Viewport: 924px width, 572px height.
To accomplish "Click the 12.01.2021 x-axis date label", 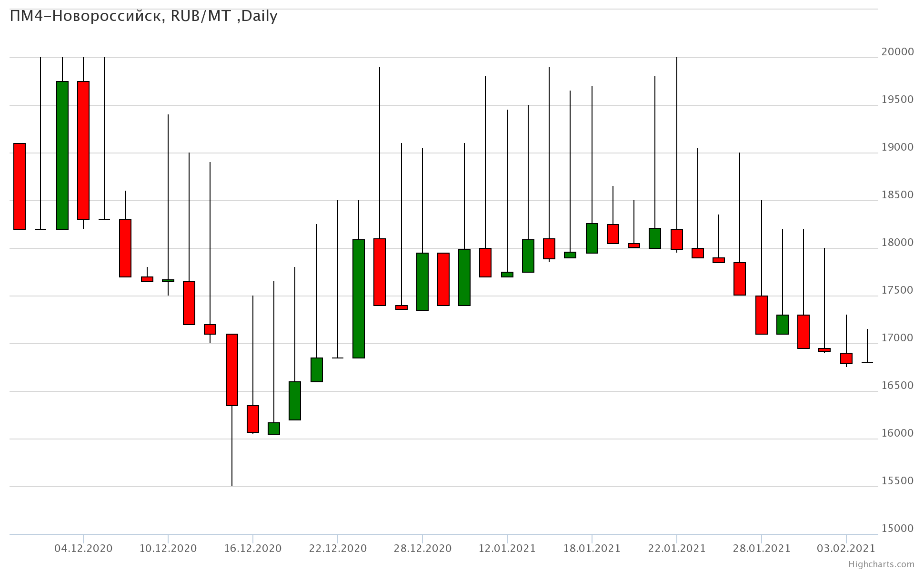I will click(x=507, y=549).
